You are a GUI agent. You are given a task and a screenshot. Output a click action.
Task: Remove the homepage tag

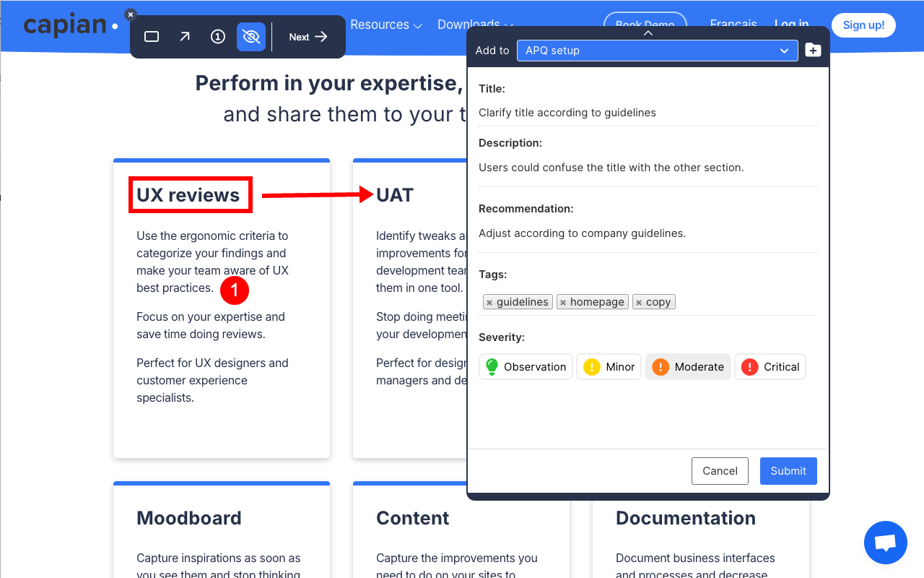[x=563, y=303]
